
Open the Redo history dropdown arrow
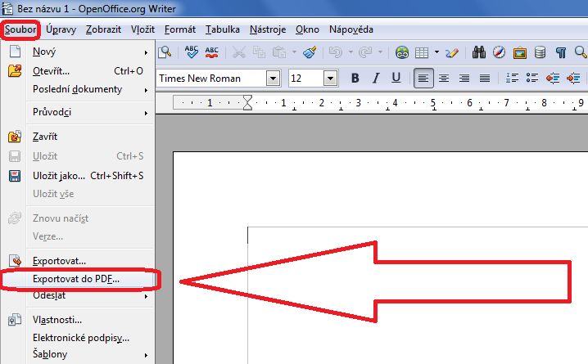tap(380, 52)
